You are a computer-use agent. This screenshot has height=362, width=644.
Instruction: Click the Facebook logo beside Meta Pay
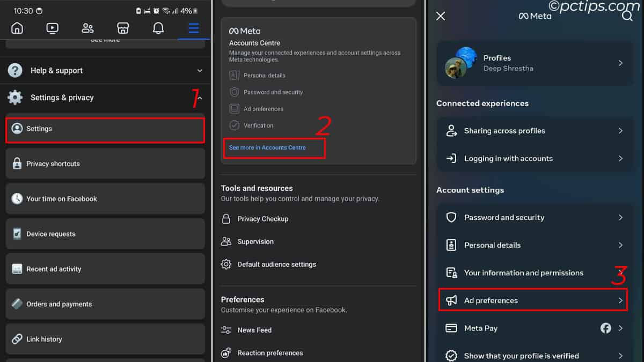click(x=606, y=328)
